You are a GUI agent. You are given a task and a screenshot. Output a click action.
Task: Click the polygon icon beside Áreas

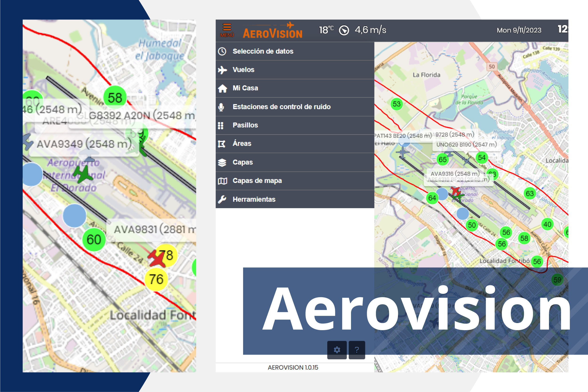[222, 144]
